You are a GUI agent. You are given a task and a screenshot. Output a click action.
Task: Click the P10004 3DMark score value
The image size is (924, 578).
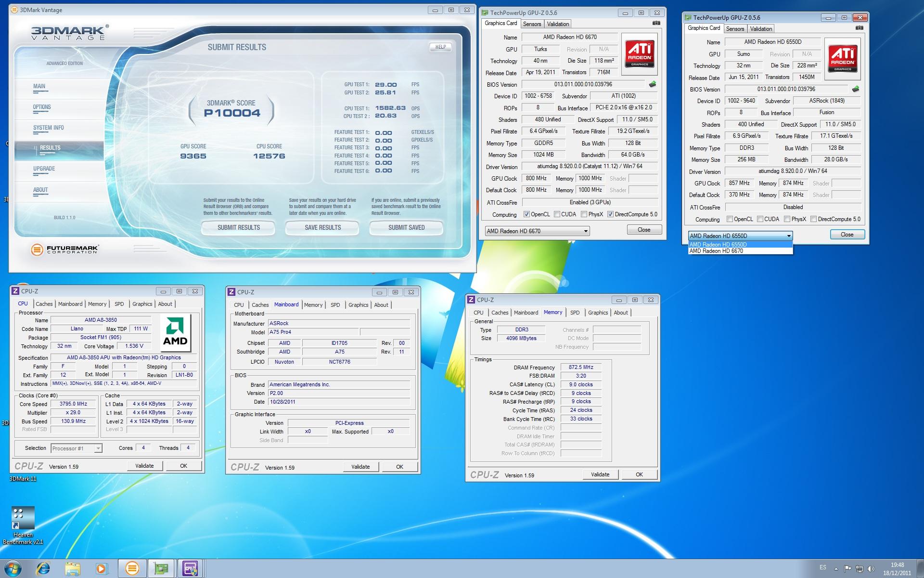[231, 113]
